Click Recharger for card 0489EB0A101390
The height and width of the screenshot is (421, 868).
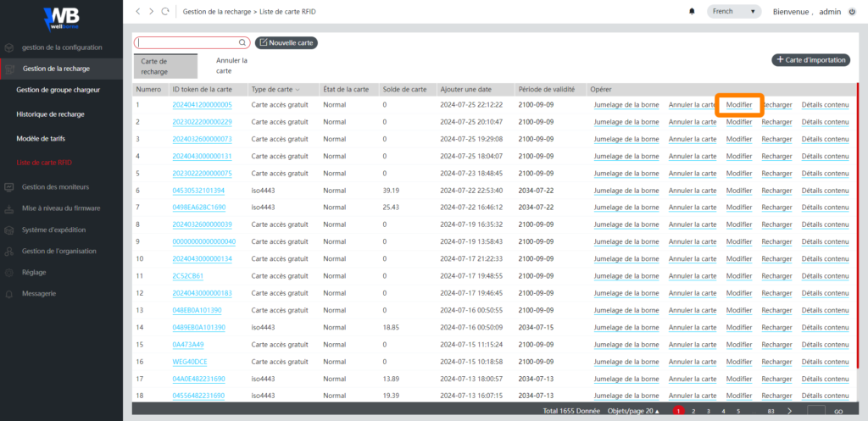click(x=776, y=327)
